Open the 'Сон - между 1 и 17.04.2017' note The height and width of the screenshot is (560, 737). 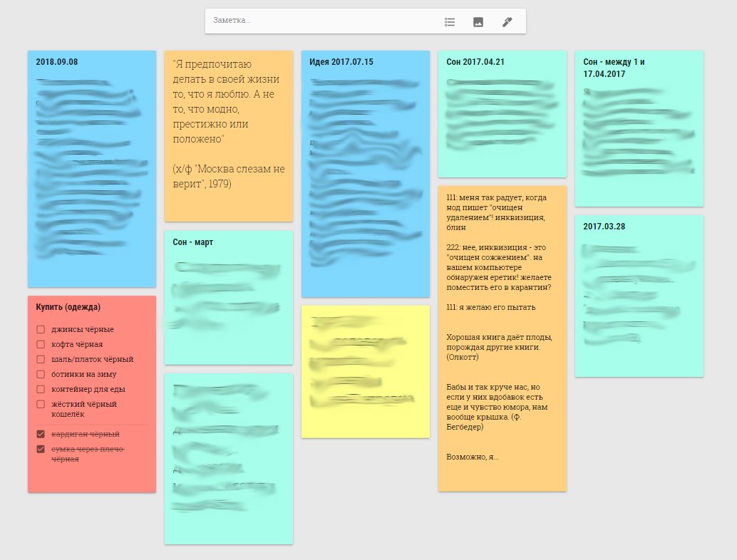tap(639, 128)
